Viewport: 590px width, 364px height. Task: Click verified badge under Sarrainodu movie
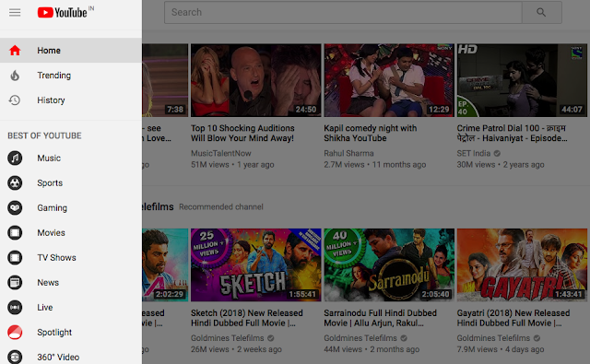click(x=404, y=338)
